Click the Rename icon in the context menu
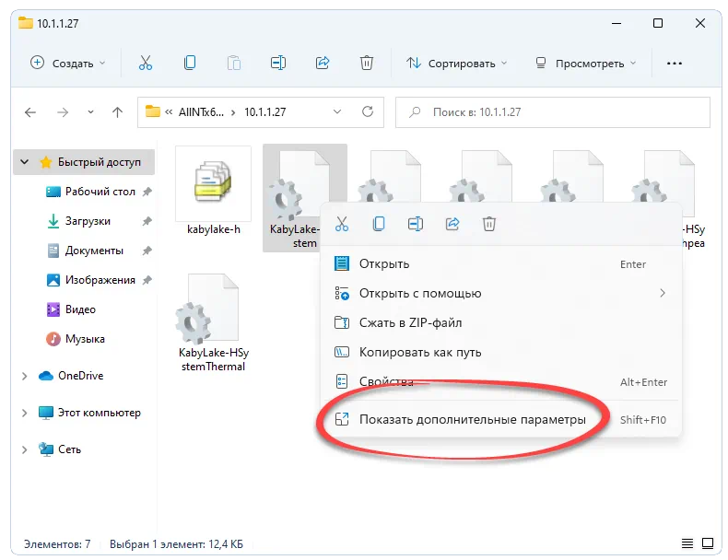This screenshot has width=728, height=560. (x=416, y=224)
